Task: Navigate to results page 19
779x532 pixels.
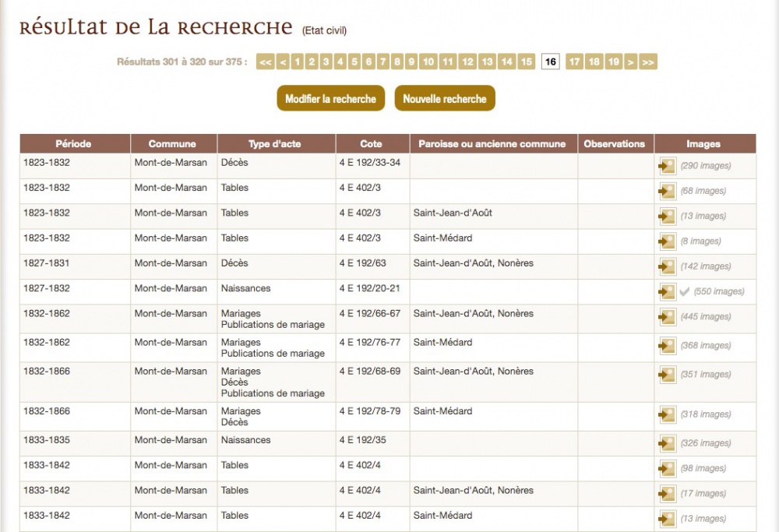Action: pyautogui.click(x=613, y=62)
